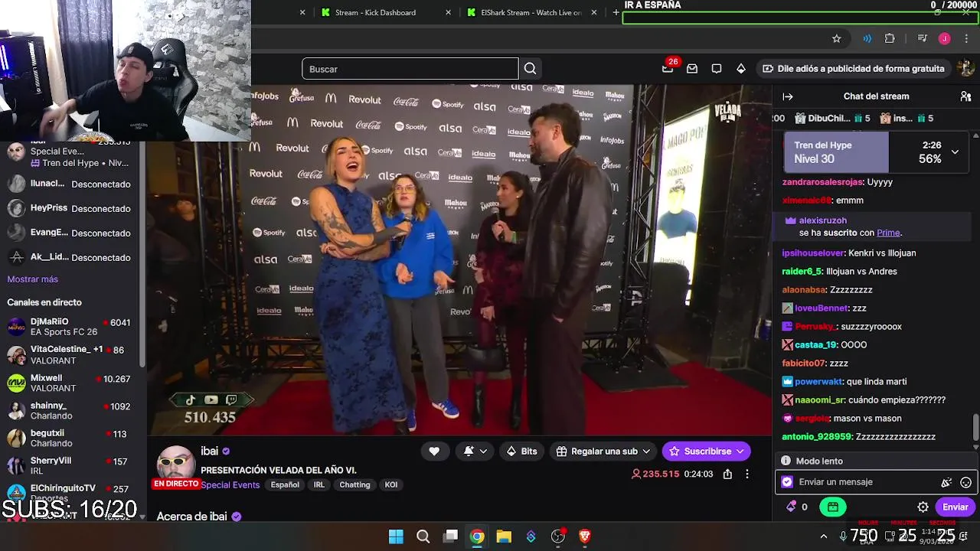The width and height of the screenshot is (980, 551).
Task: Select the IRL tag
Action: point(319,485)
